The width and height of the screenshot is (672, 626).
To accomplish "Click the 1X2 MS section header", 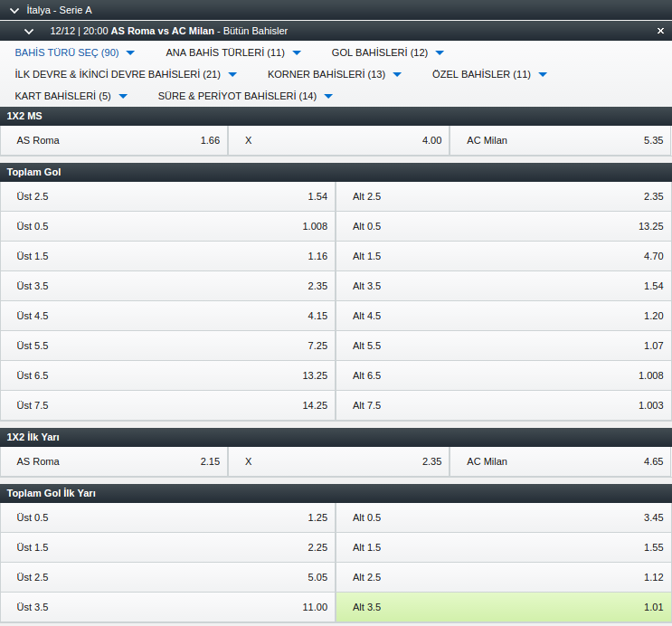I will tap(336, 116).
